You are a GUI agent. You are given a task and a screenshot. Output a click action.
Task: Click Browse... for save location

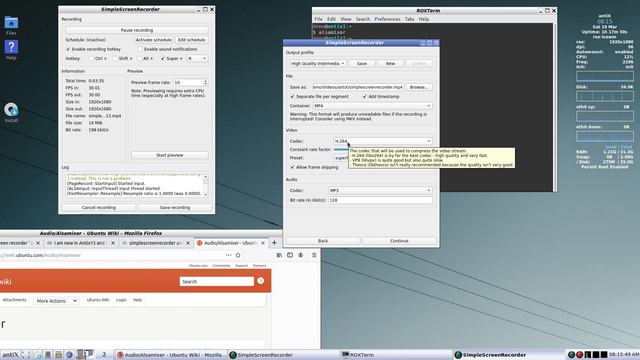point(419,87)
